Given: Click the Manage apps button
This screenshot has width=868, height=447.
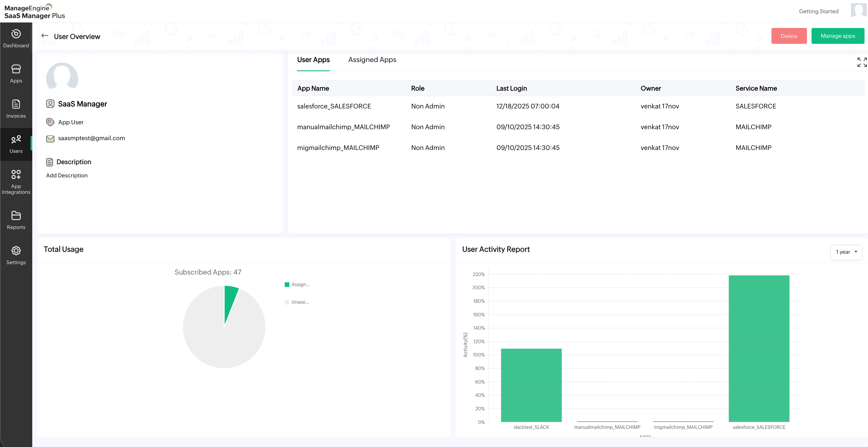Looking at the screenshot, I should [x=838, y=36].
